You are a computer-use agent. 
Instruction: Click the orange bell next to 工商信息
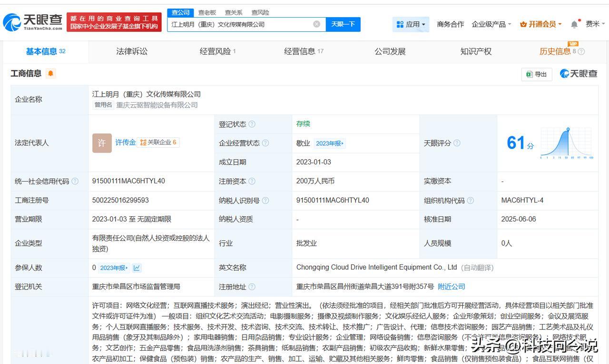tap(51, 73)
